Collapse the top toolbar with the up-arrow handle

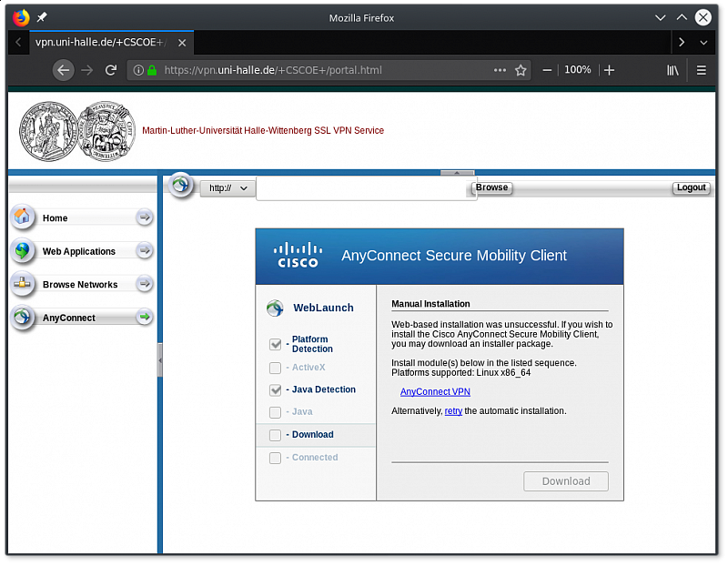[458, 173]
